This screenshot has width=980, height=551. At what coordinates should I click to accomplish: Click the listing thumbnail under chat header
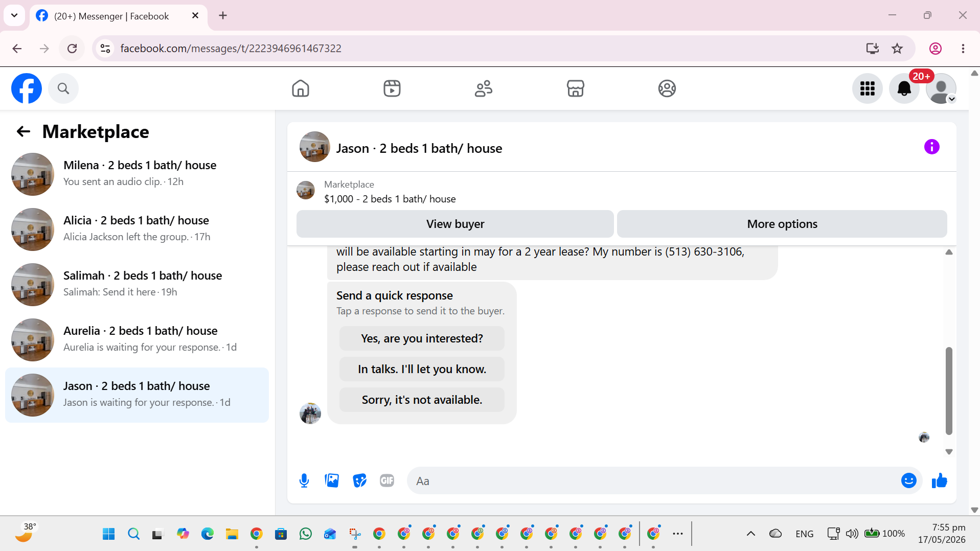(306, 190)
